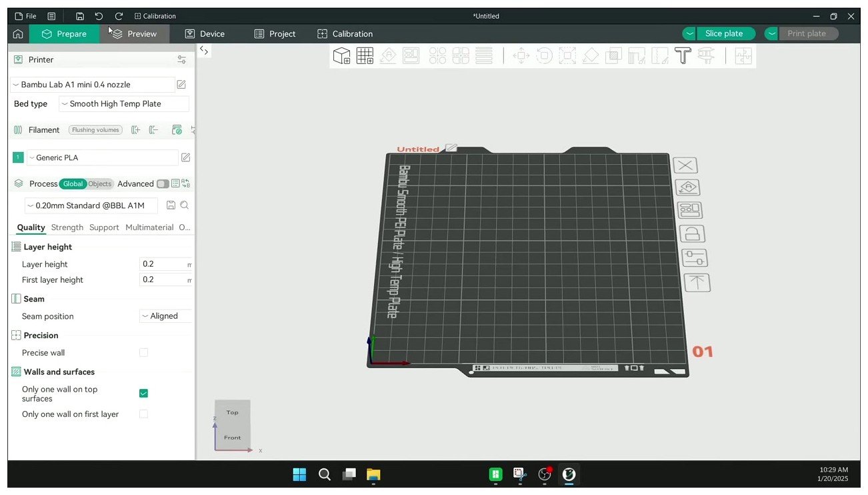Click the Home icon

(18, 34)
